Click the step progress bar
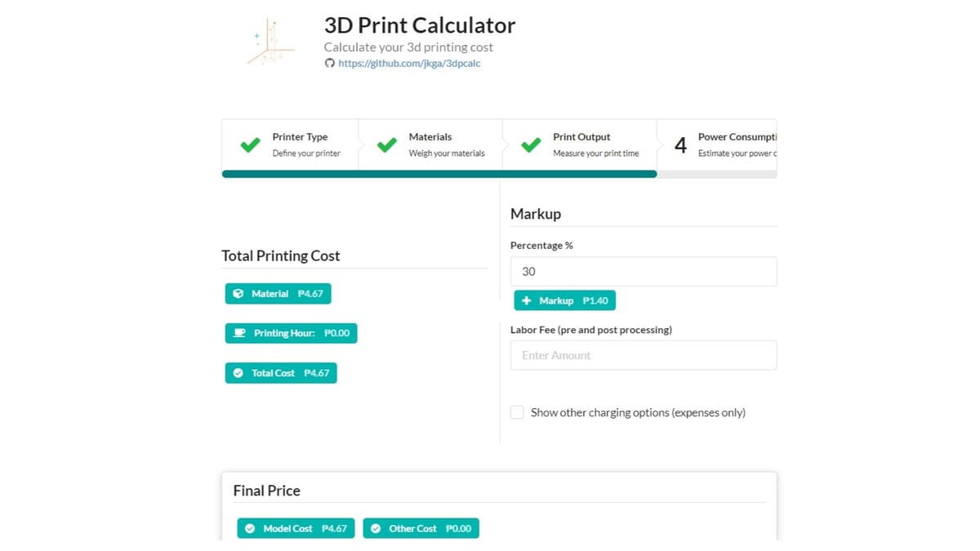980x551 pixels. [x=499, y=174]
